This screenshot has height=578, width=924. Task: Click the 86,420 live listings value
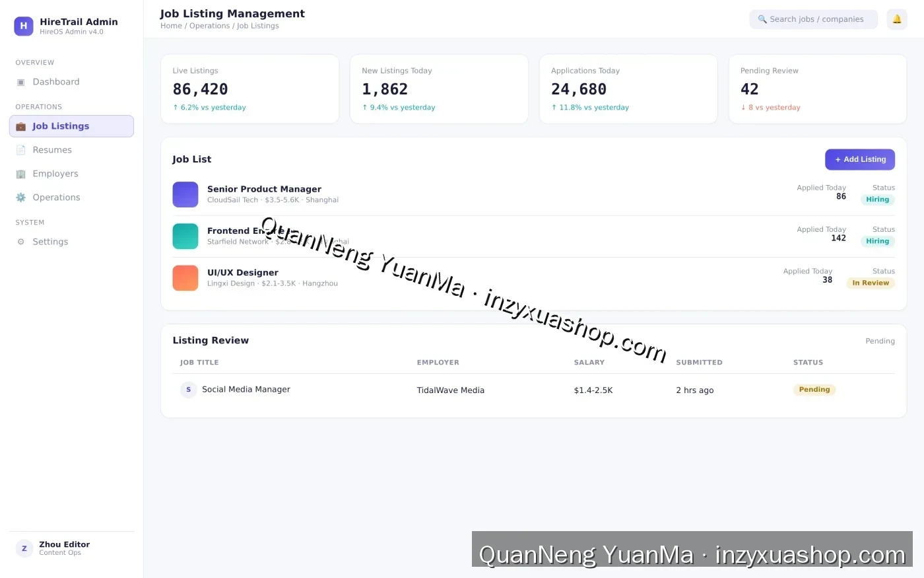(x=201, y=89)
